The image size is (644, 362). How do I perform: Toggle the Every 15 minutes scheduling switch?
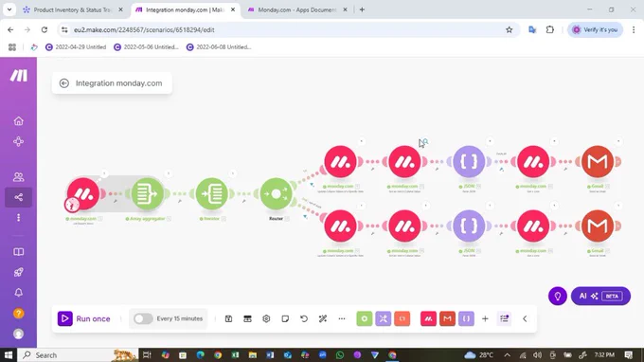coord(143,318)
